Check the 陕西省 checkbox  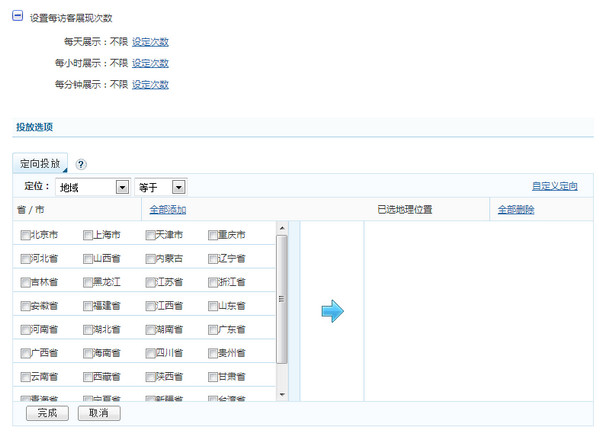(x=150, y=377)
